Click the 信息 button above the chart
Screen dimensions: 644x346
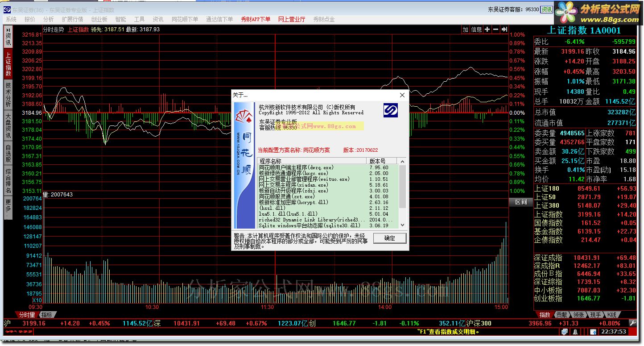click(476, 29)
